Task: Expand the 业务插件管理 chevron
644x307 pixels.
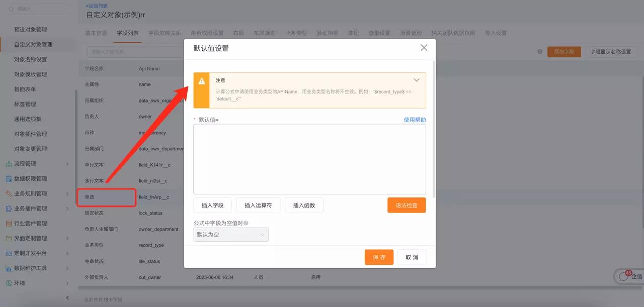Action: pyautogui.click(x=67, y=209)
